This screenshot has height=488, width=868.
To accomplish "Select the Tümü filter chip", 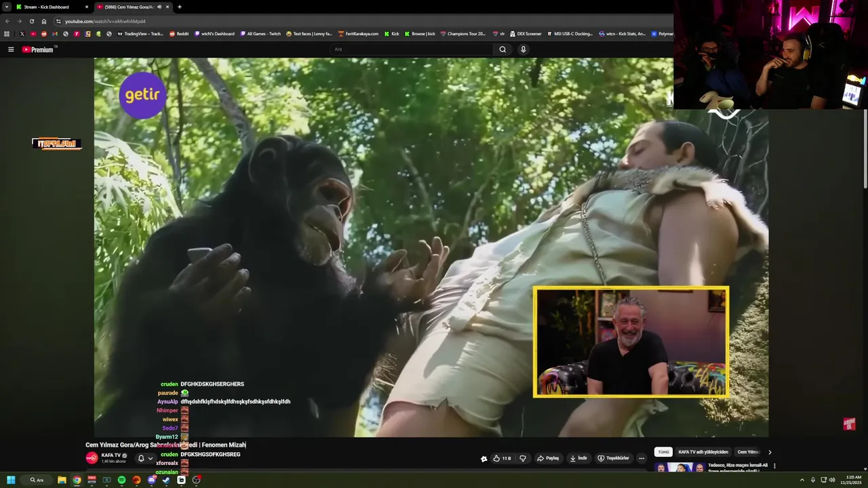I will [x=663, y=452].
